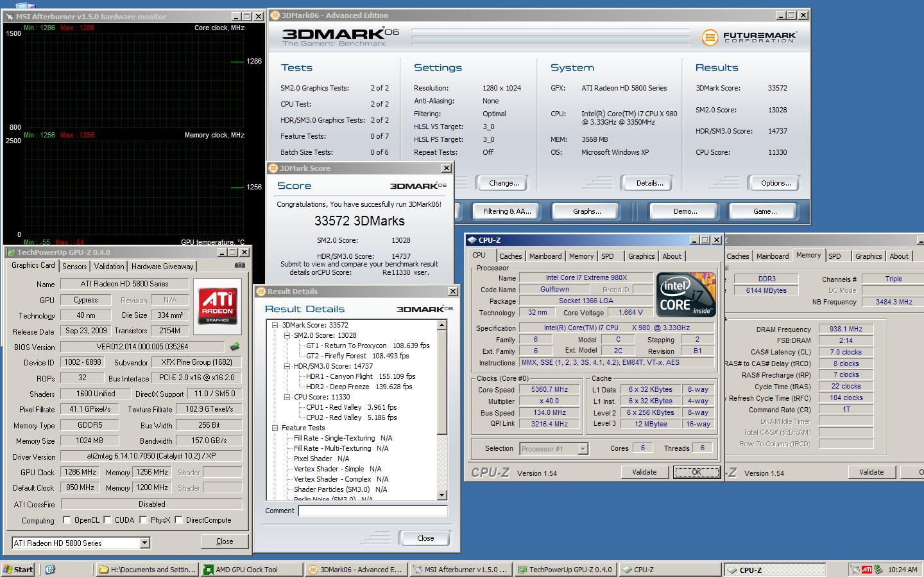Click the ATI Radeon Graphics logo

[218, 306]
